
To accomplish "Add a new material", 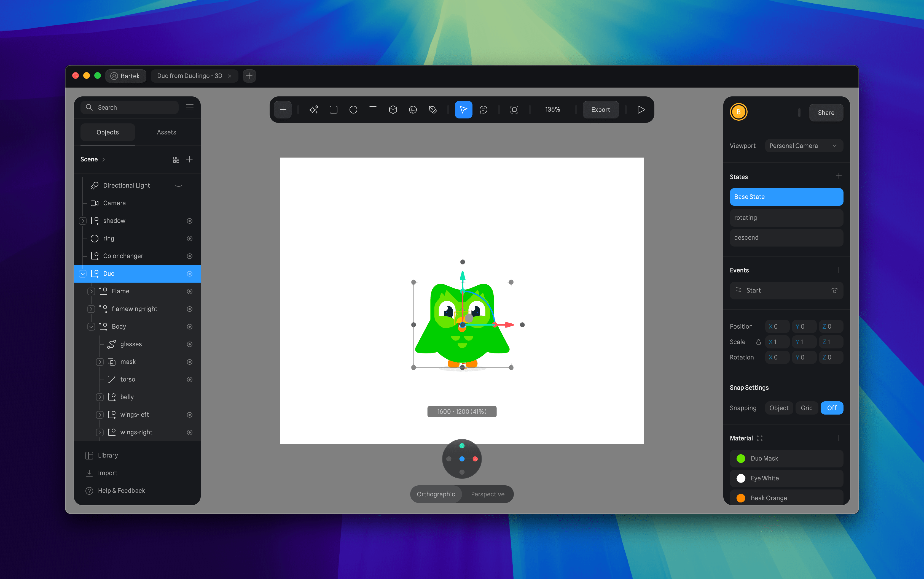I will pyautogui.click(x=839, y=438).
